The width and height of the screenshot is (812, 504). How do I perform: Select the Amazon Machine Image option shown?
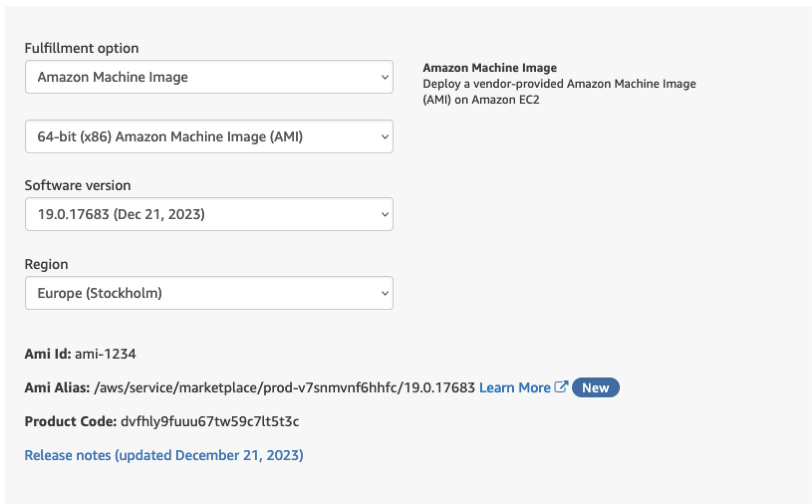coord(209,77)
